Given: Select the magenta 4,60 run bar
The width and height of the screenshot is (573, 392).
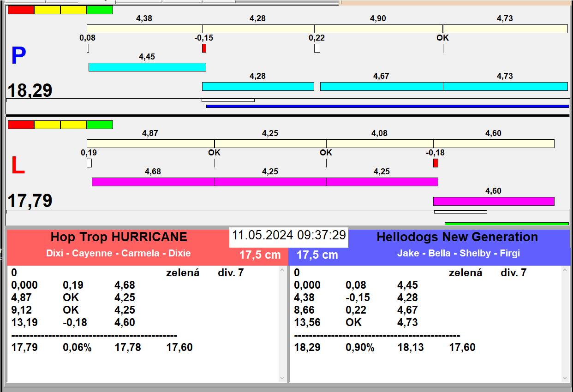Looking at the screenshot, I should click(493, 201).
